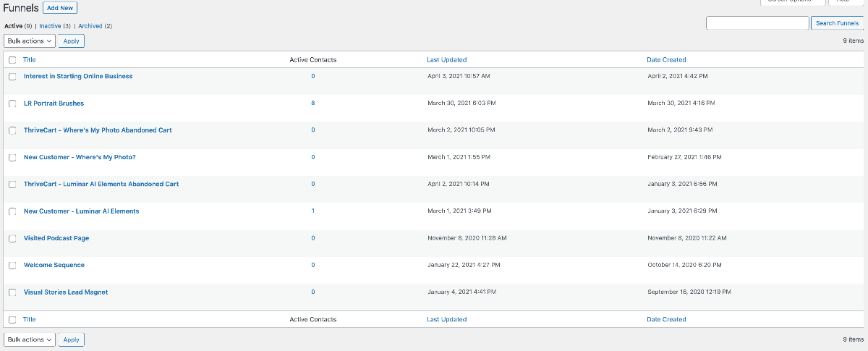Click the date September 16, 2020 12:19 PM
The height and width of the screenshot is (351, 868).
689,292
